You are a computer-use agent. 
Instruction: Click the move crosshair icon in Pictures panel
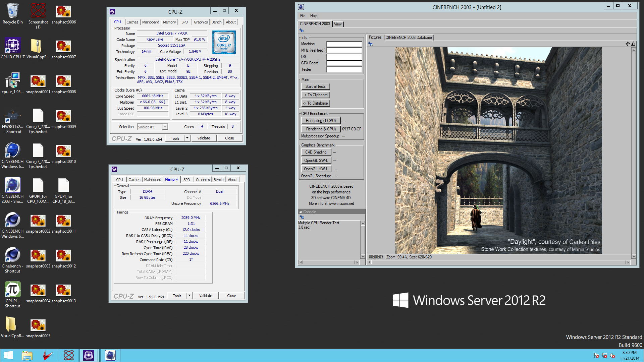coord(627,44)
